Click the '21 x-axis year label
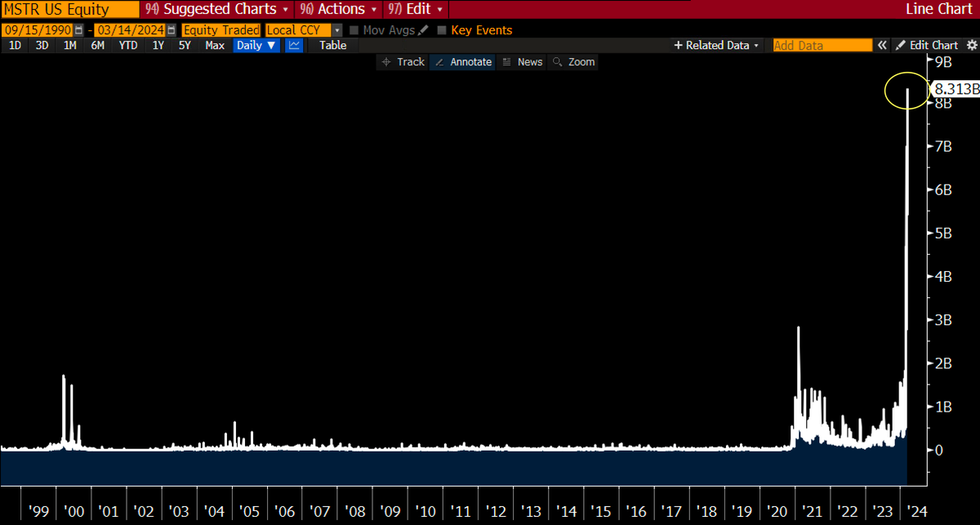 813,511
